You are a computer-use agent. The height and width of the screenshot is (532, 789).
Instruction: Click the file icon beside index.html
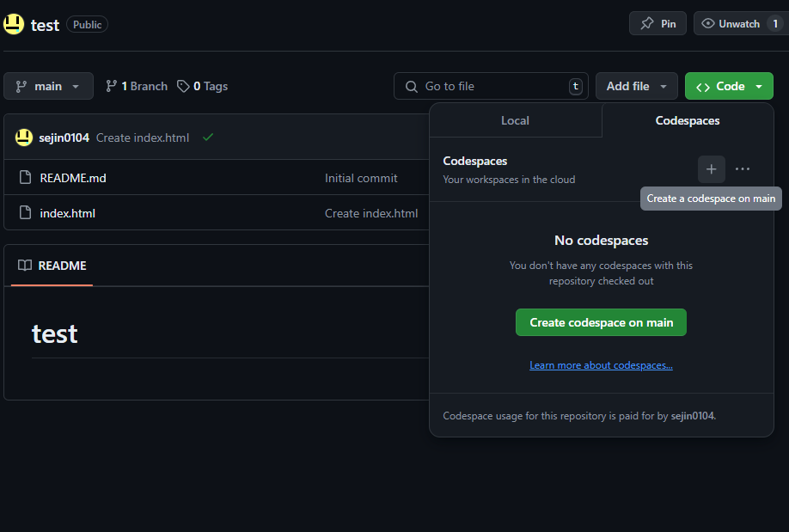25,212
